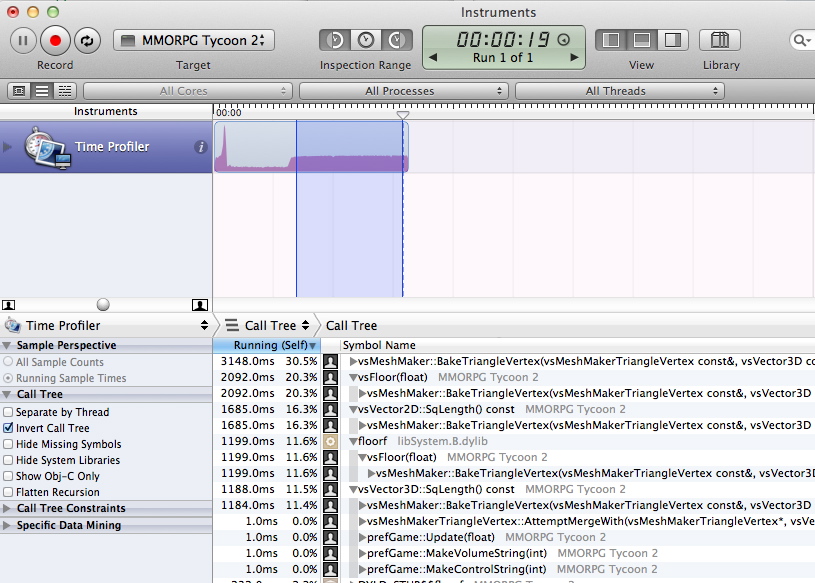This screenshot has height=583, width=815.
Task: Expand the prefGame::MakeVolumeString(int) row
Action: tap(362, 553)
